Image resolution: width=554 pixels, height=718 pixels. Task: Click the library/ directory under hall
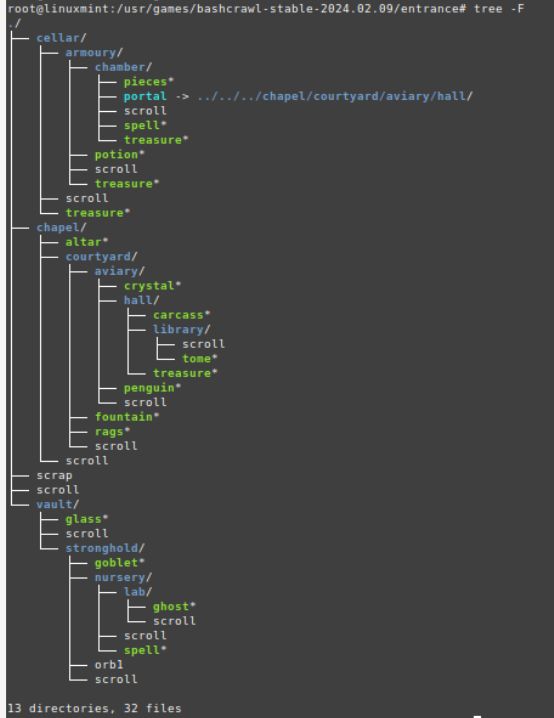coord(181,330)
